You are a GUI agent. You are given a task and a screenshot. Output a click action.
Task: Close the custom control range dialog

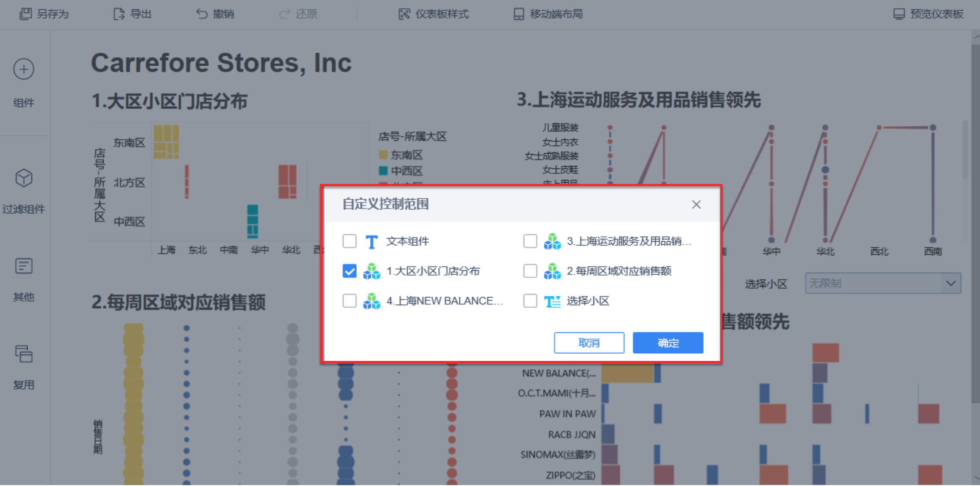(x=696, y=205)
